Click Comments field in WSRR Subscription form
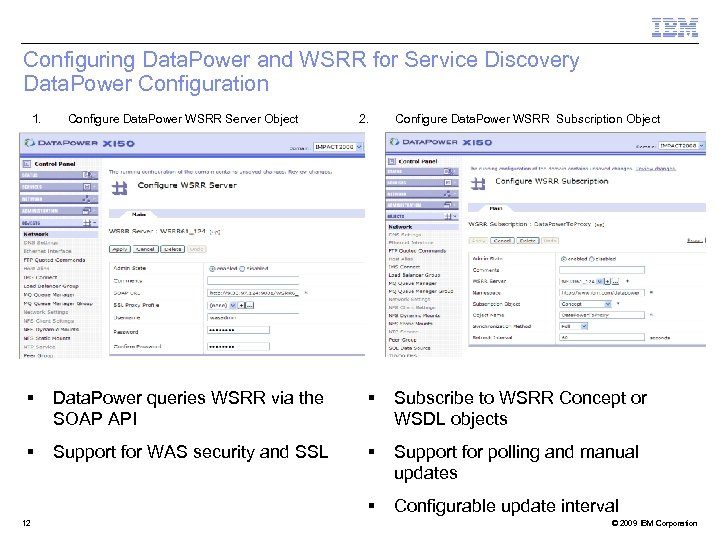Image resolution: width=720 pixels, height=540 pixels. click(x=602, y=270)
